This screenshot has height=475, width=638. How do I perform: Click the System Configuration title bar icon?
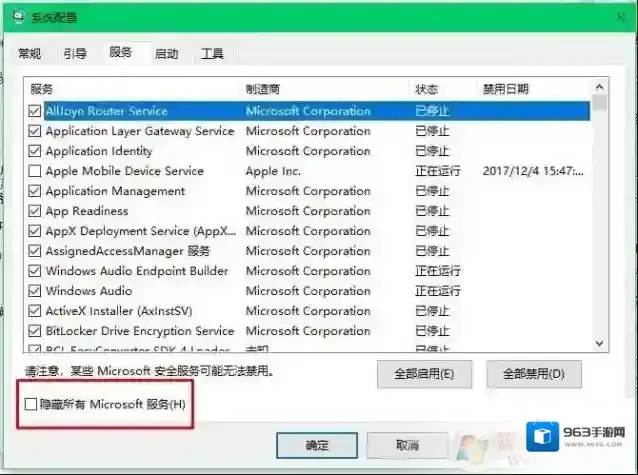point(19,17)
